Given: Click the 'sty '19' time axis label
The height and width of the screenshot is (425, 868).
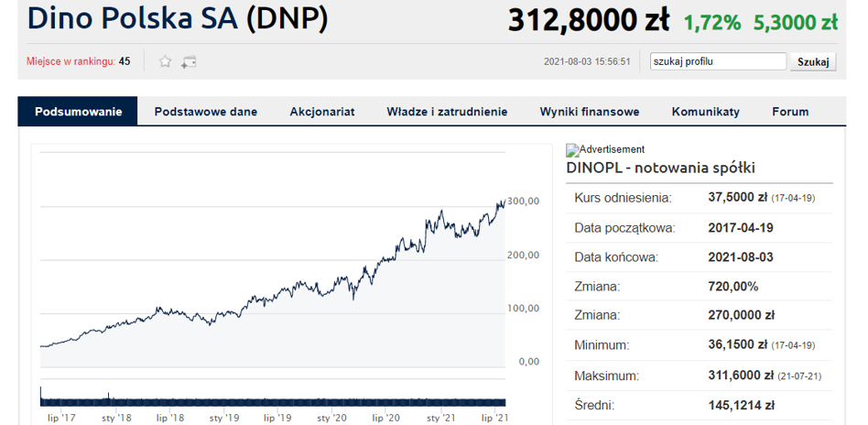Looking at the screenshot, I should coord(224,418).
